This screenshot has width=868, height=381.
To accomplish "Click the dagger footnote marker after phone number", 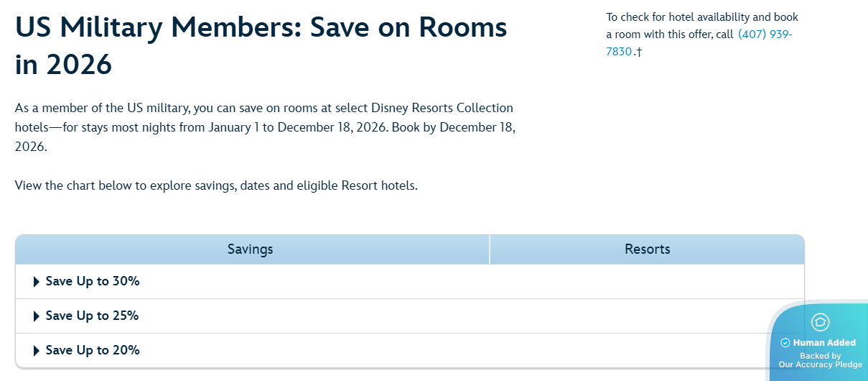I will click(x=638, y=52).
